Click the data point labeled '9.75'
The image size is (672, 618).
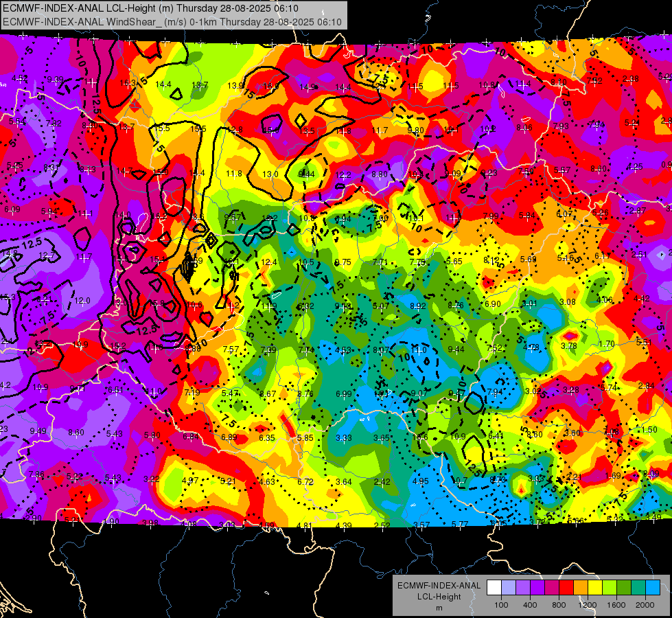click(x=343, y=262)
